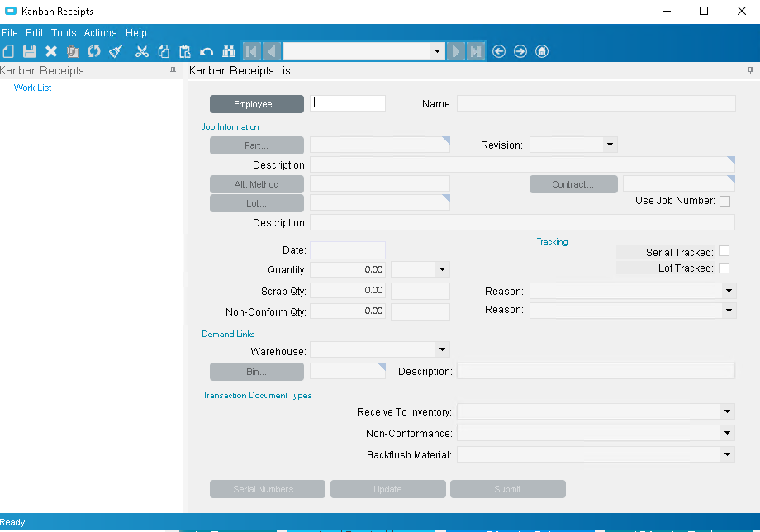This screenshot has width=760, height=532.
Task: Click the Employee ID input field
Action: pos(348,103)
